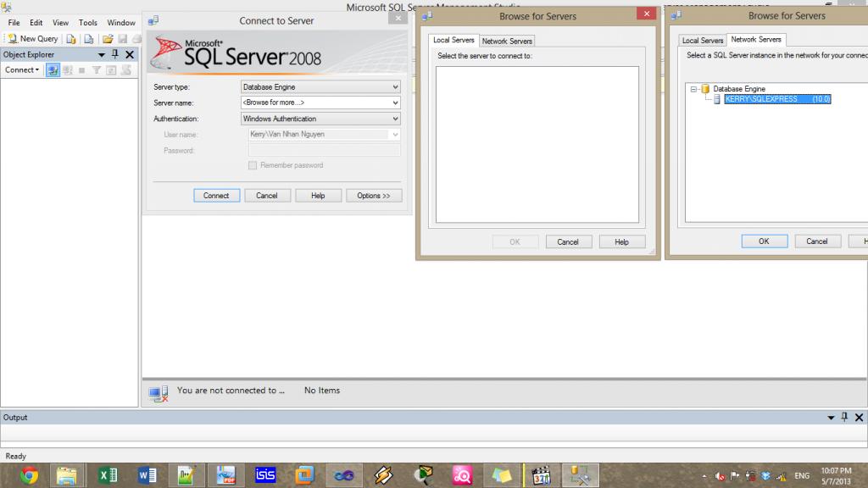Toggle the Remember password checkbox

[x=253, y=165]
